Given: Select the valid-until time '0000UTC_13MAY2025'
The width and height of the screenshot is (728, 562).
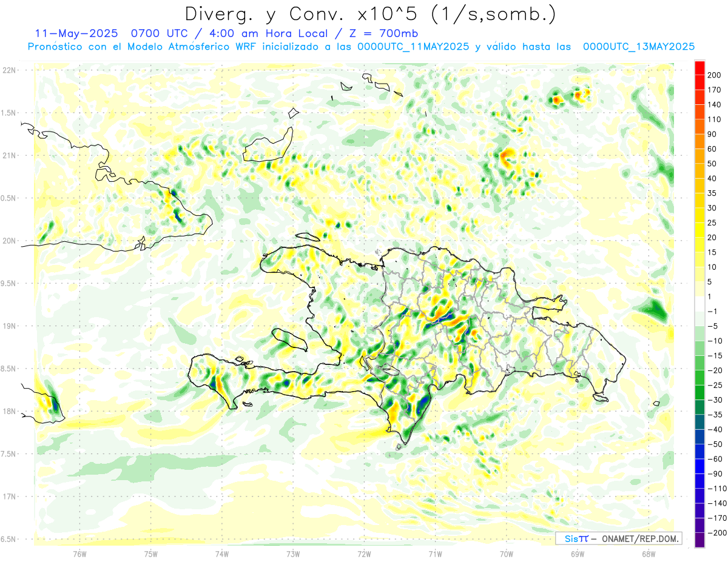Looking at the screenshot, I should [638, 47].
